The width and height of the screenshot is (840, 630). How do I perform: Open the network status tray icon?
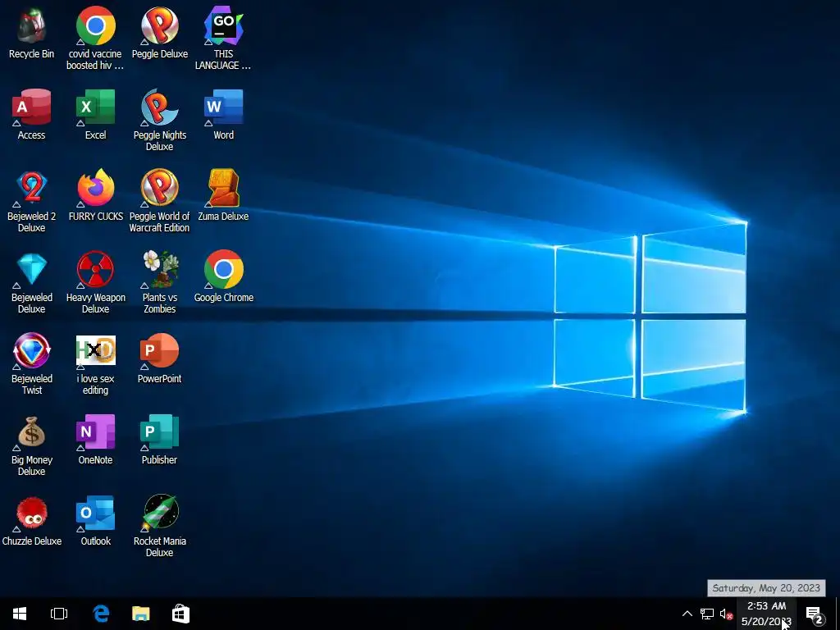coord(707,614)
